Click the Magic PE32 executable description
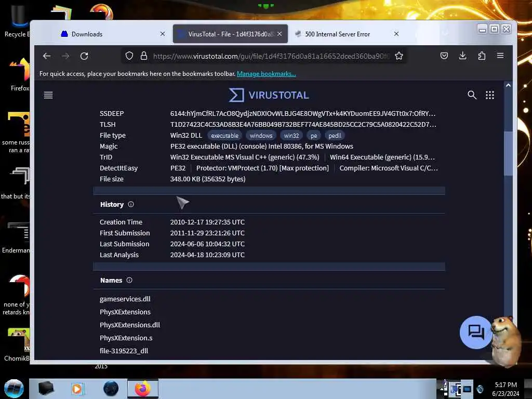This screenshot has width=532, height=399. 262,146
